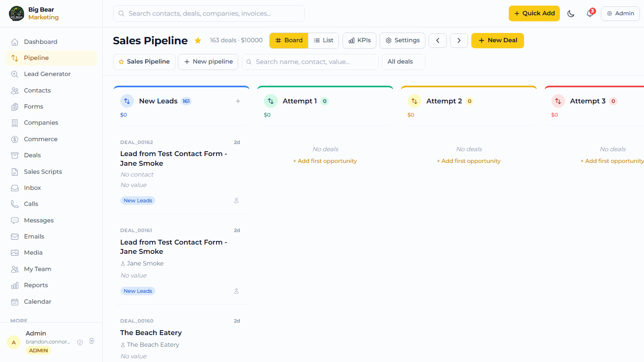Click New Leads tag on DEAL_00161 card
Screen dimensions: 644x362
[x=138, y=291]
